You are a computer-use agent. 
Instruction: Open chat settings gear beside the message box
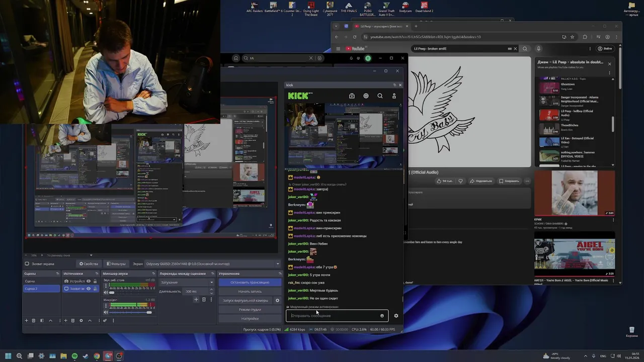pyautogui.click(x=396, y=316)
